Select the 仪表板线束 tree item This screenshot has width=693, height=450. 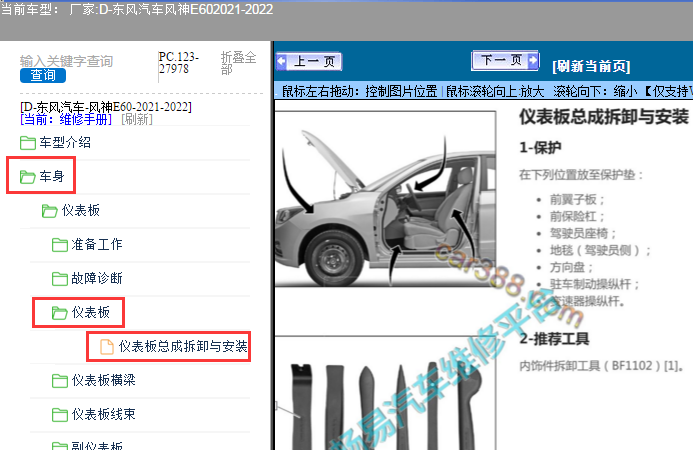coord(103,414)
